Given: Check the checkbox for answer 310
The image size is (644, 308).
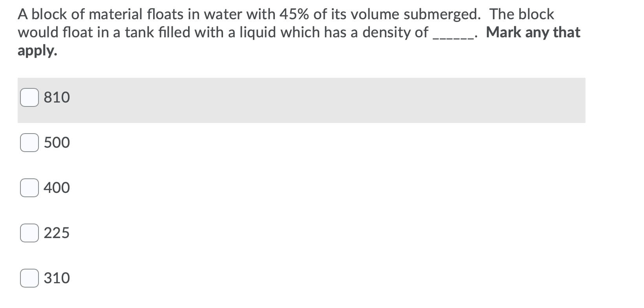Looking at the screenshot, I should pyautogui.click(x=29, y=278).
